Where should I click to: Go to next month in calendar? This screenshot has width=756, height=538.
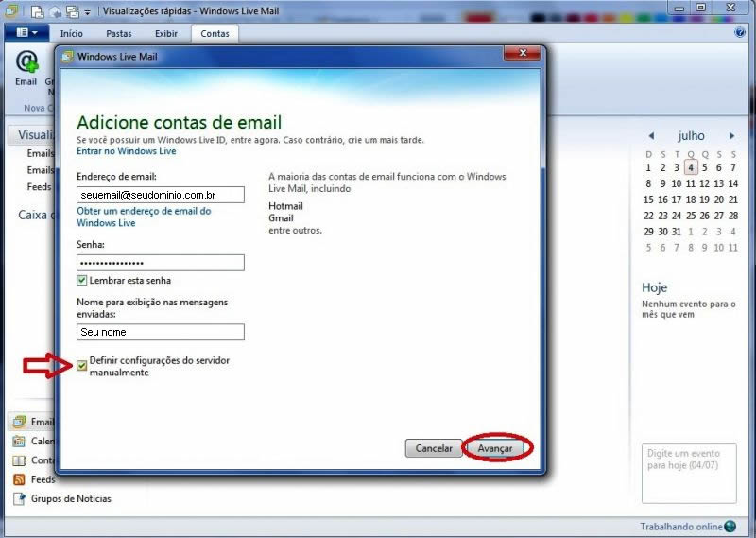[x=731, y=136]
